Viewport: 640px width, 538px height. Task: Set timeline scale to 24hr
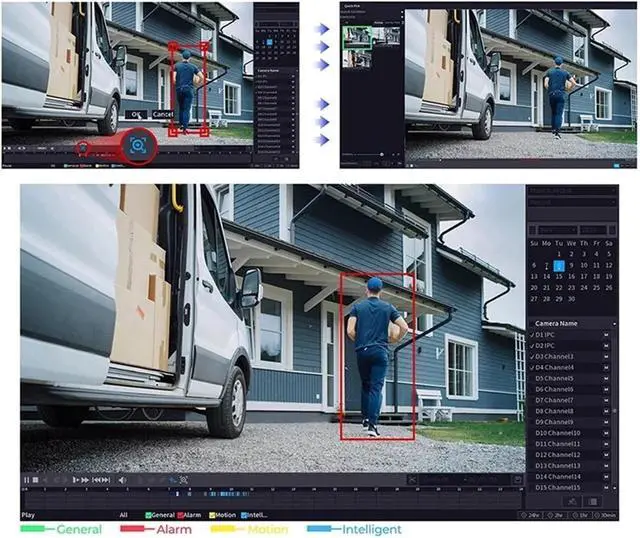[530, 515]
